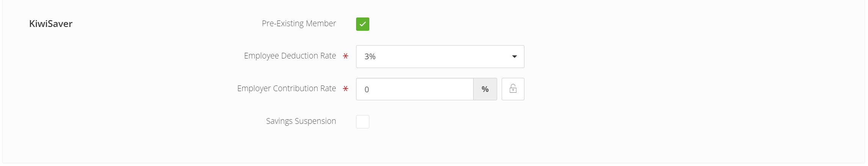Unlock the Employer Contribution Rate padlock icon
The width and height of the screenshot is (868, 166).
(x=513, y=89)
